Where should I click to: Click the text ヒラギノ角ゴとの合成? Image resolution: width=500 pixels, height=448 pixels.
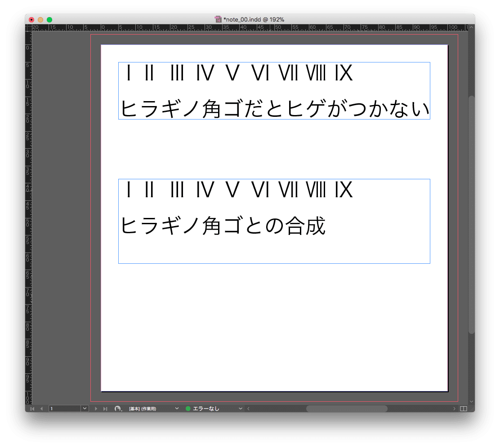pyautogui.click(x=223, y=226)
